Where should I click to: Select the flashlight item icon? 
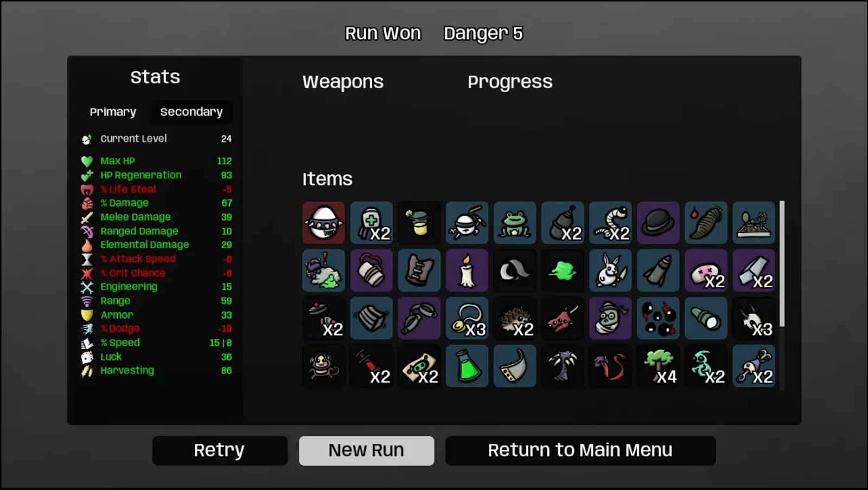click(706, 318)
